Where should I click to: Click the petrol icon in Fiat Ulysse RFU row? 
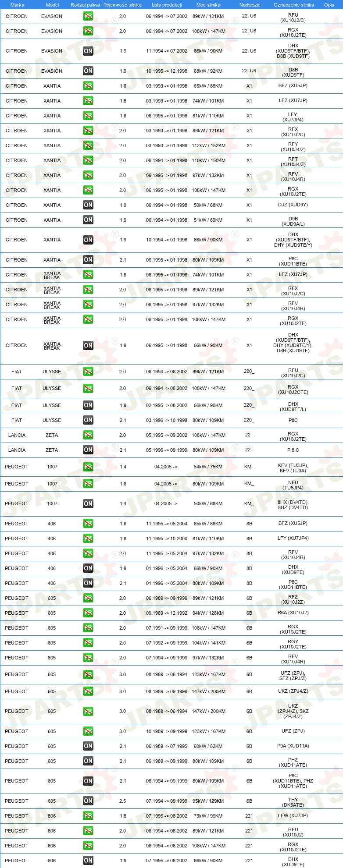[88, 372]
